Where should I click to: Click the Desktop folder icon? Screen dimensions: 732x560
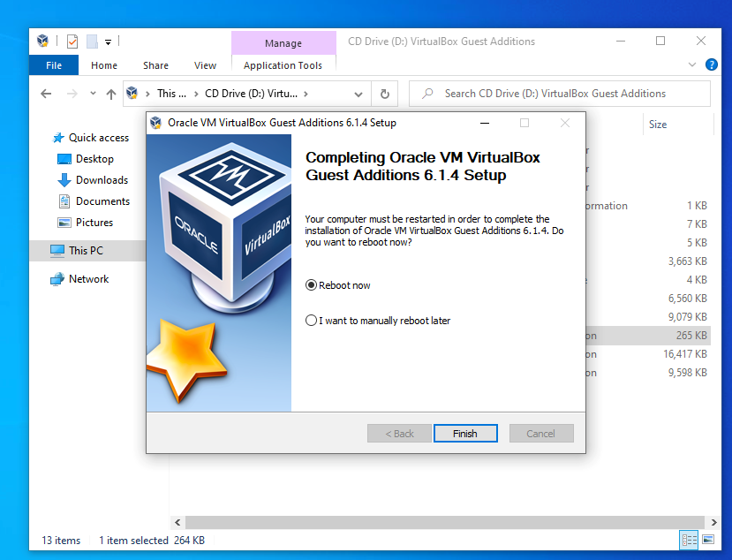(x=64, y=159)
